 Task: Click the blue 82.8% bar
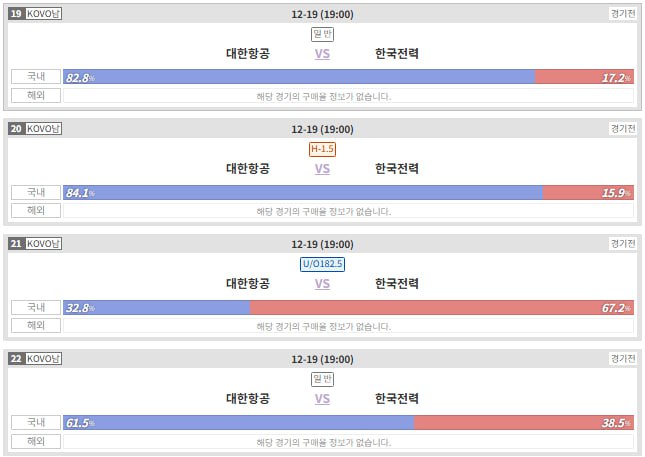(300, 77)
